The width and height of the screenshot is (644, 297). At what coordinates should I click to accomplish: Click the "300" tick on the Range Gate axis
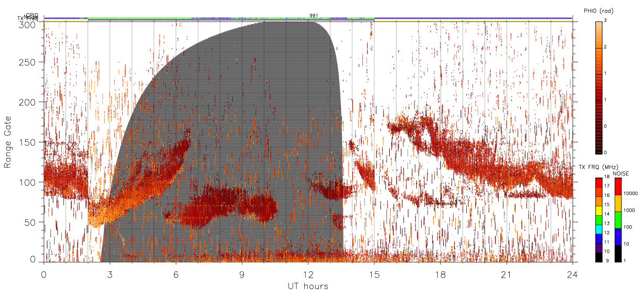click(x=28, y=25)
